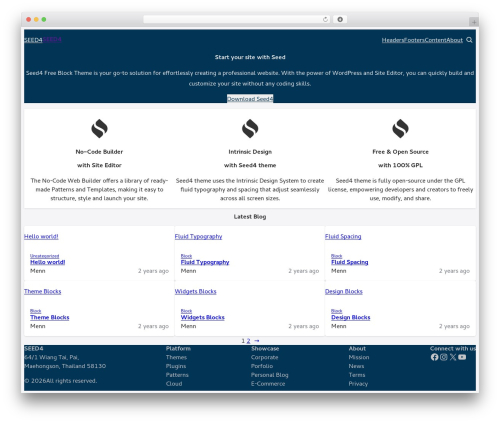Open Cloud in footer Platform column

(174, 384)
